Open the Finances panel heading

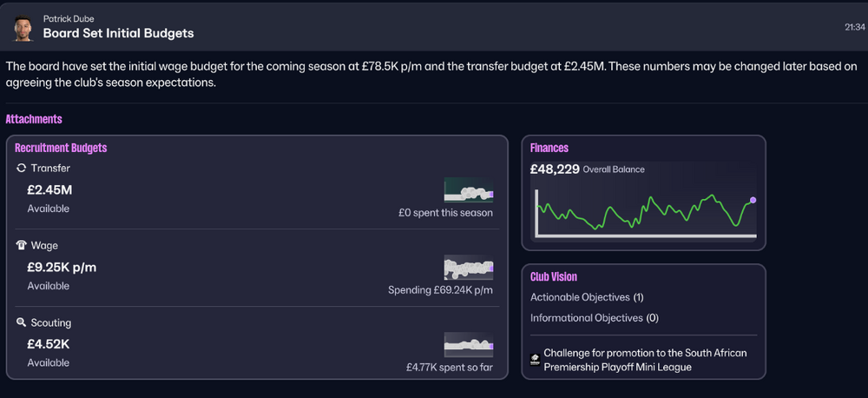pos(549,148)
